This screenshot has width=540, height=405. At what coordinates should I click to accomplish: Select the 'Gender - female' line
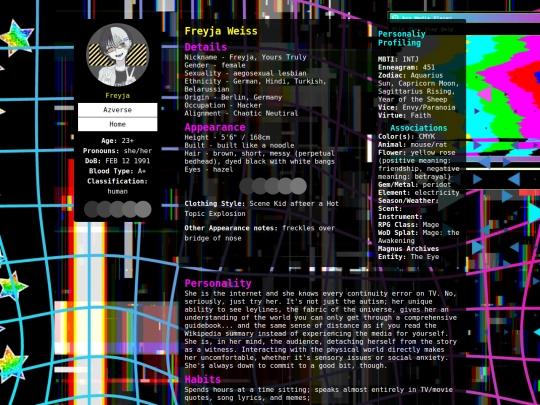coord(215,65)
